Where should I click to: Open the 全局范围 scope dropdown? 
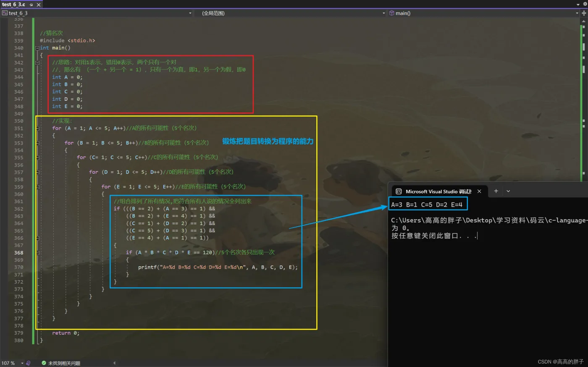[x=383, y=13]
